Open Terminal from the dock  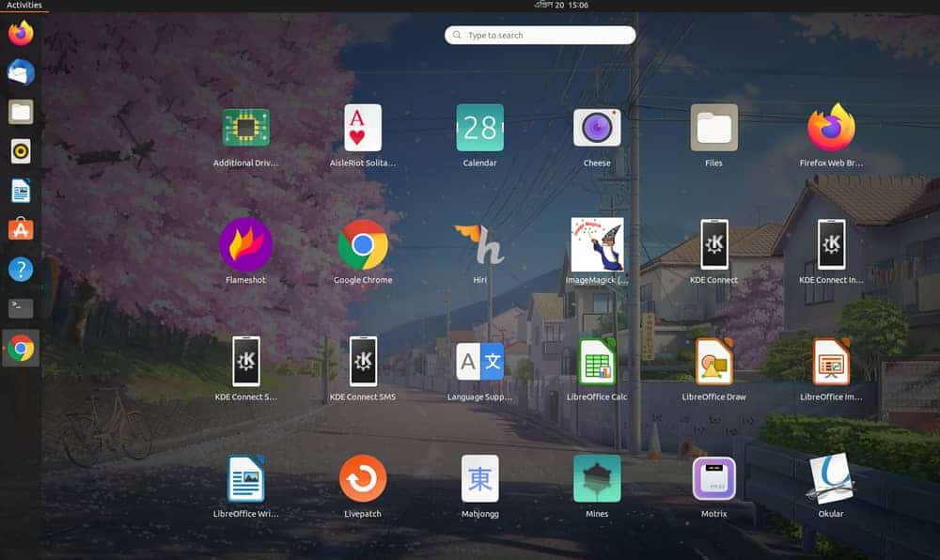(x=21, y=308)
